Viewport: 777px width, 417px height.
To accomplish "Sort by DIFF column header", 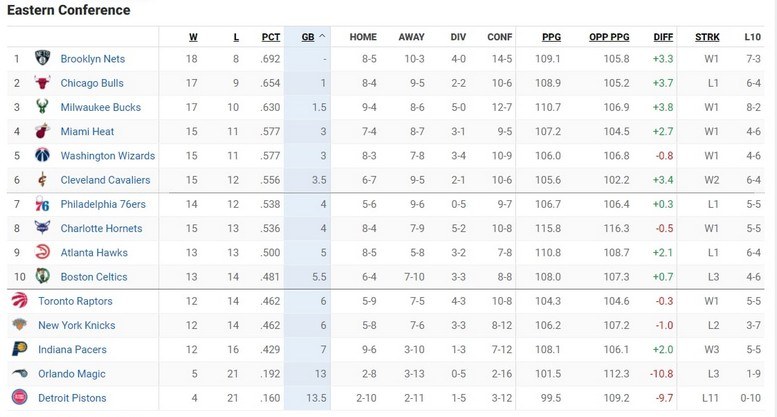I will pyautogui.click(x=663, y=37).
